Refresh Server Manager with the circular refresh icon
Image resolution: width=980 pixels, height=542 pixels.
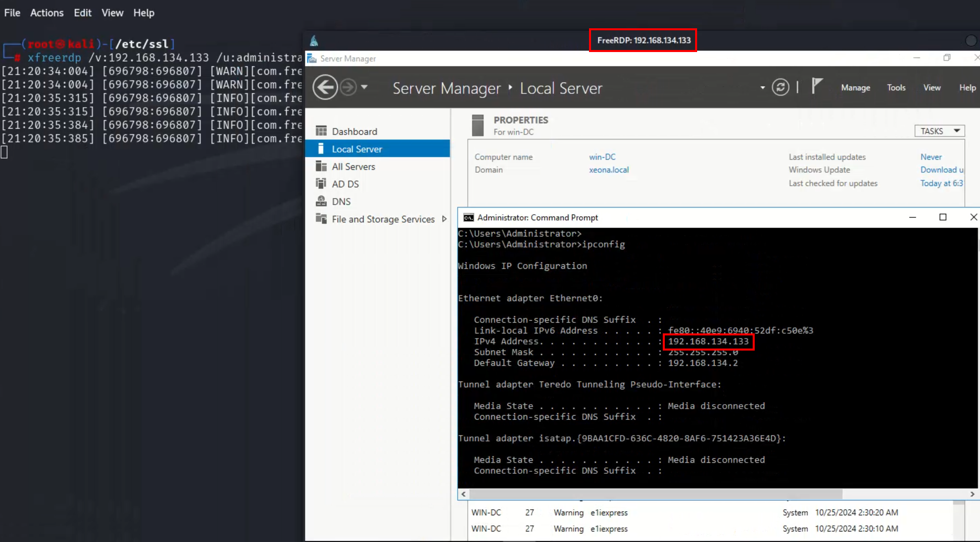[x=780, y=87]
